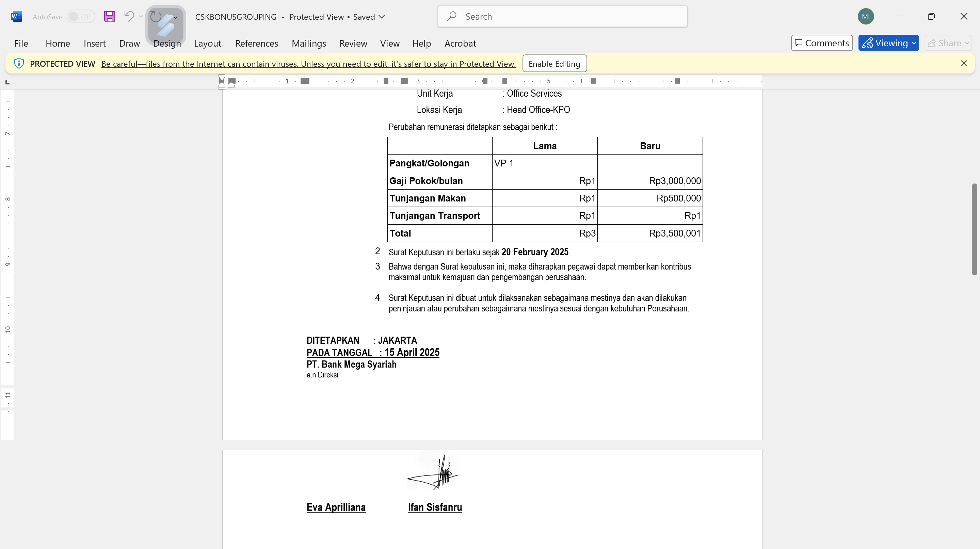This screenshot has height=549, width=980.
Task: Open the Review tab
Action: point(353,43)
